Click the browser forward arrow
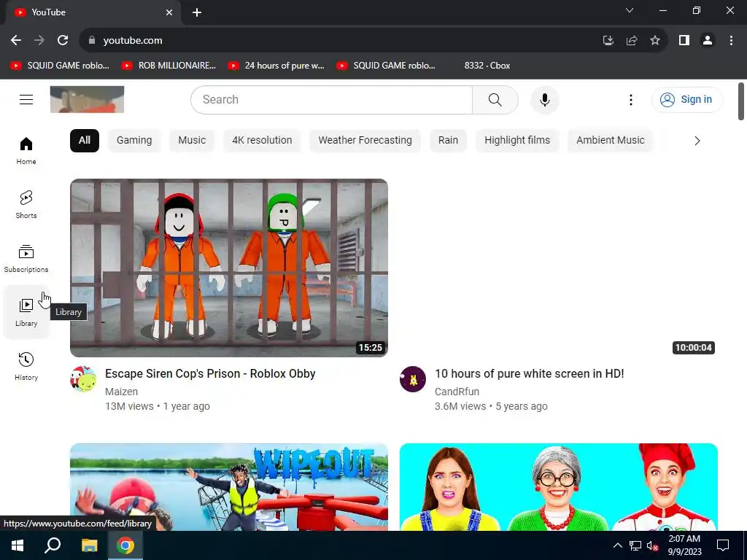The width and height of the screenshot is (747, 560). click(x=39, y=41)
